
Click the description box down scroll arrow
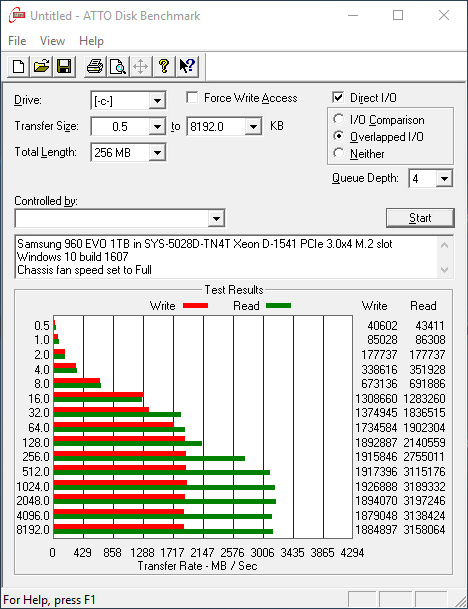tap(445, 270)
